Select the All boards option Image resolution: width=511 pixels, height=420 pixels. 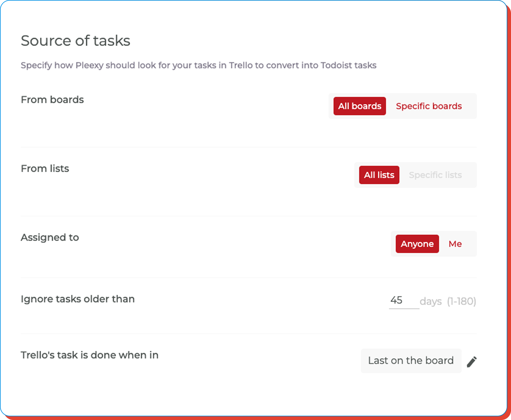359,106
